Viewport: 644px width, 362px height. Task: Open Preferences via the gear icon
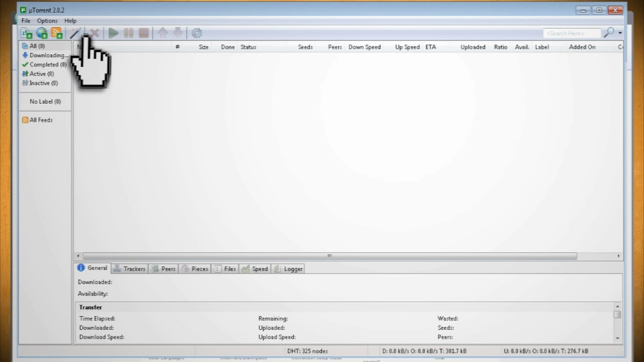click(x=196, y=33)
